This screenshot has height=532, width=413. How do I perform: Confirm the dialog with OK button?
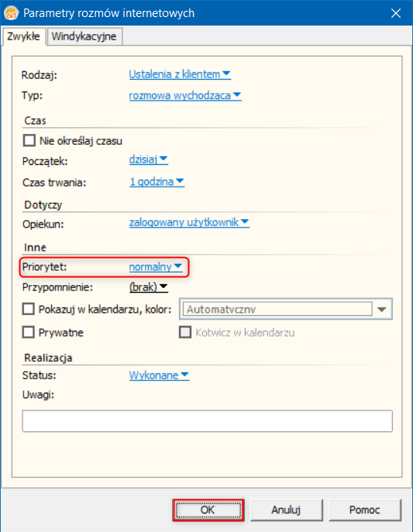[208, 510]
